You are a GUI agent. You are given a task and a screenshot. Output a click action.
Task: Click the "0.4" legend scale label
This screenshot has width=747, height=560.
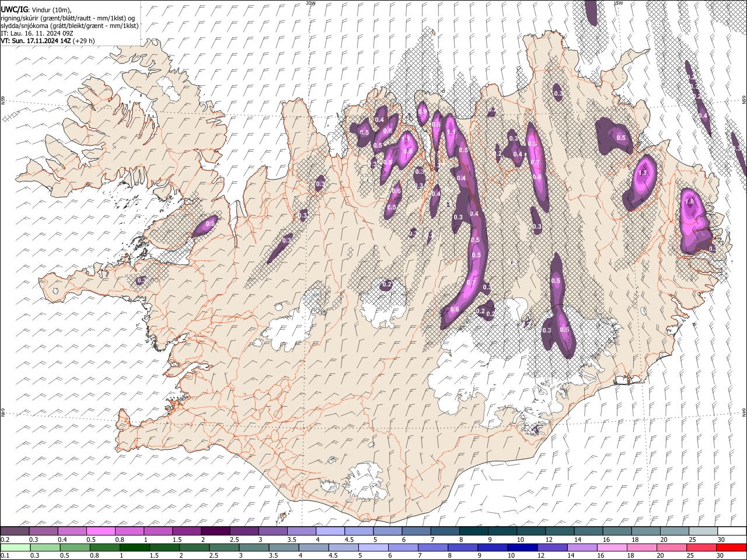[x=62, y=540]
